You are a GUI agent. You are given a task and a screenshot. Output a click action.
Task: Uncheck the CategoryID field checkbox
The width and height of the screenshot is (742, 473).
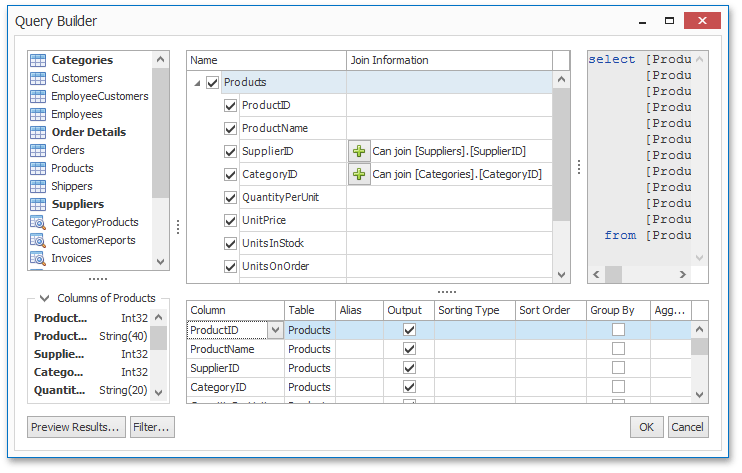230,175
